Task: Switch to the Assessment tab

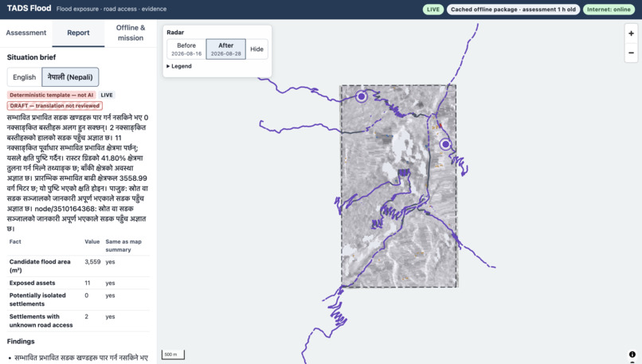Action: pyautogui.click(x=25, y=33)
